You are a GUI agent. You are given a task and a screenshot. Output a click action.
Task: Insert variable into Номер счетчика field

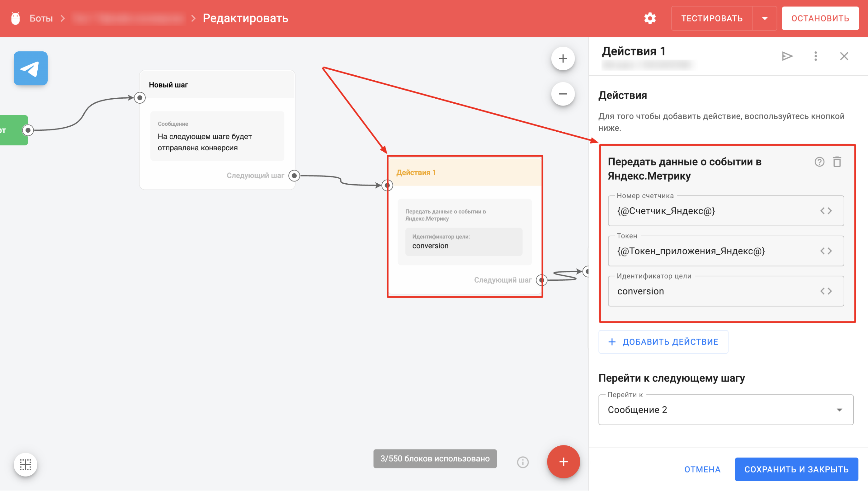[x=826, y=211]
